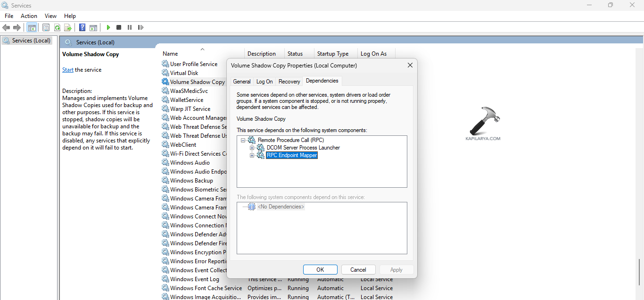Navigate back using the back arrow icon
This screenshot has height=300, width=644.
6,27
